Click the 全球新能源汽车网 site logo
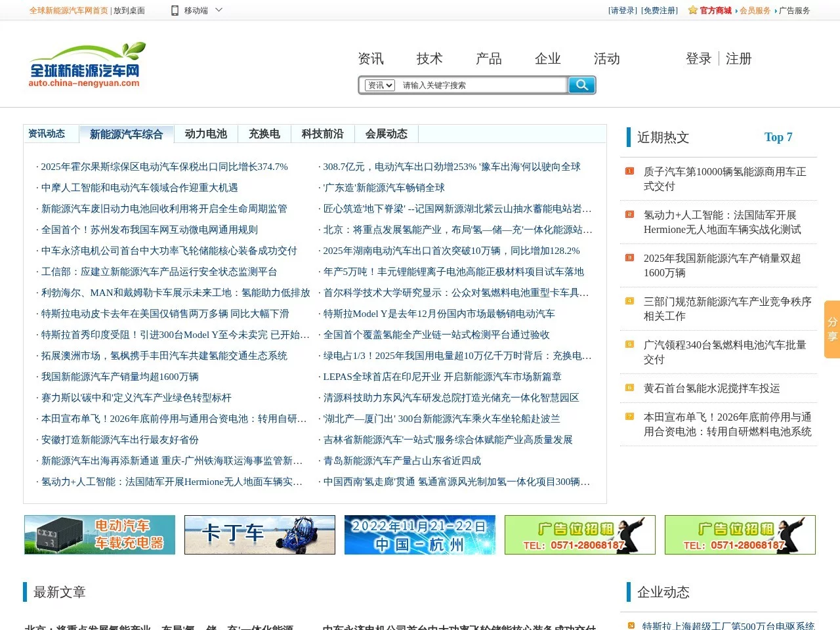The width and height of the screenshot is (840, 630). click(x=87, y=66)
